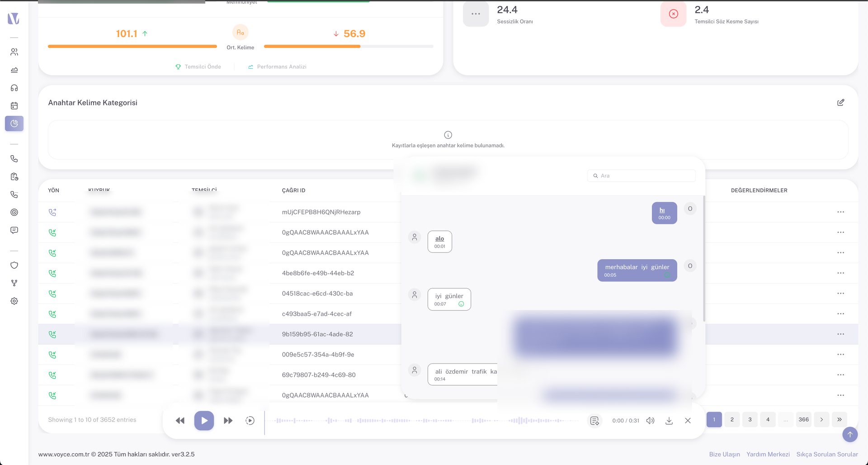Fast forward the audio player
The height and width of the screenshot is (465, 868).
coord(228,421)
